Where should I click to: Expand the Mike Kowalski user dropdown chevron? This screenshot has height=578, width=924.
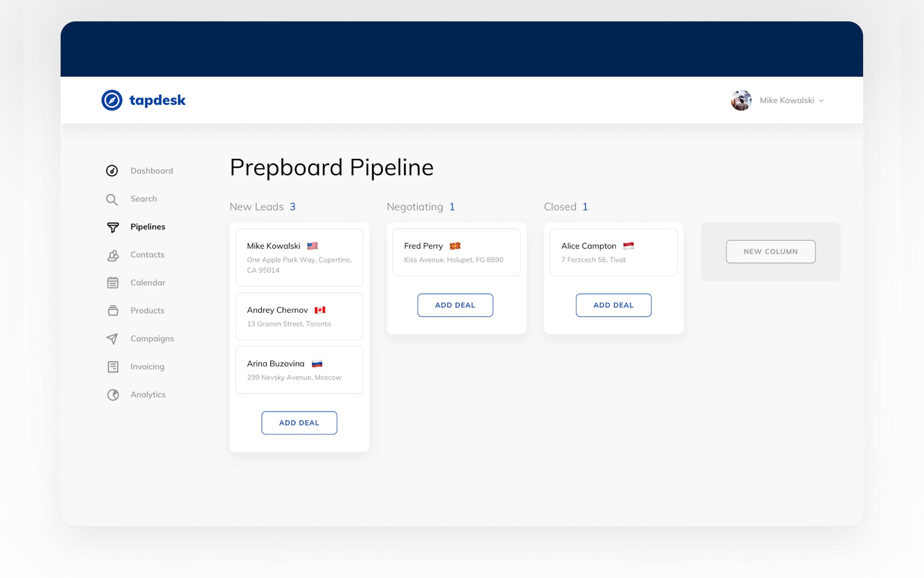pyautogui.click(x=821, y=100)
